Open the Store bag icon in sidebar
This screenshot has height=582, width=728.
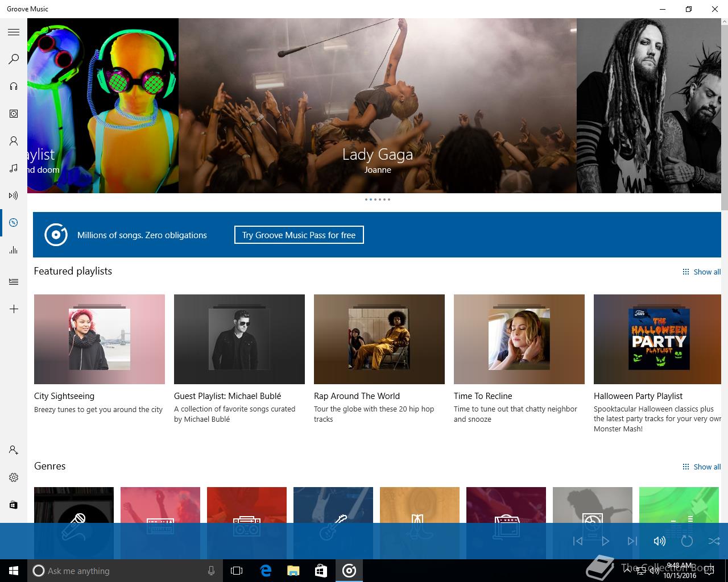[14, 505]
